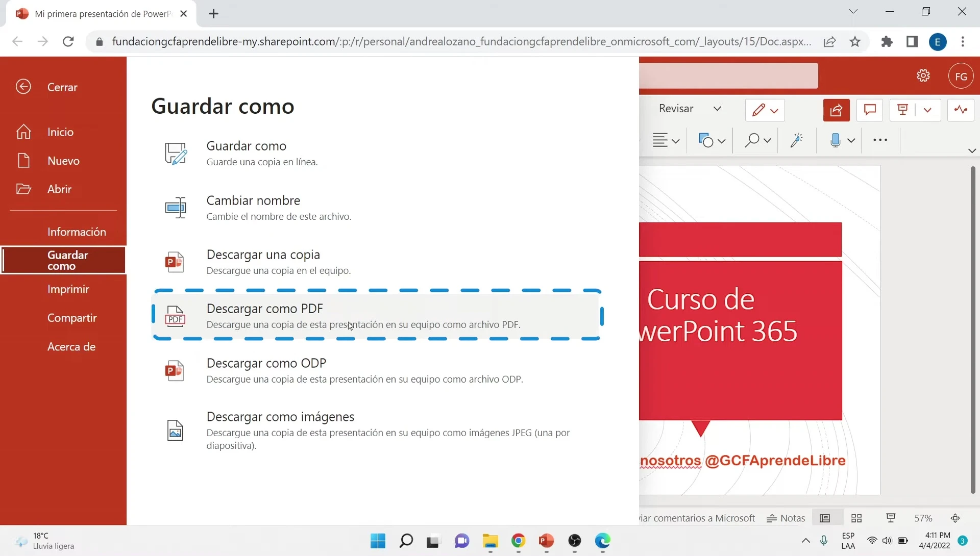Show hidden system tray icons
The width and height of the screenshot is (980, 556).
tap(805, 541)
